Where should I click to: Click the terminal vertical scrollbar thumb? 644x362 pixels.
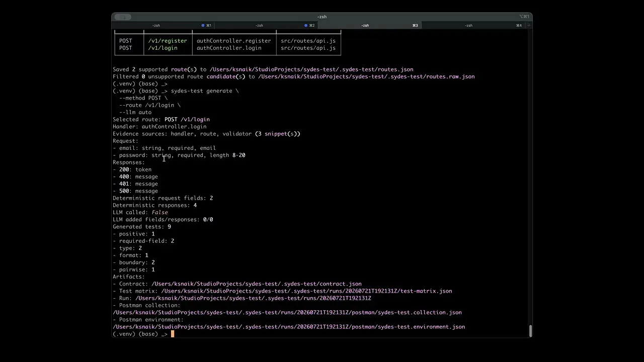pyautogui.click(x=530, y=331)
